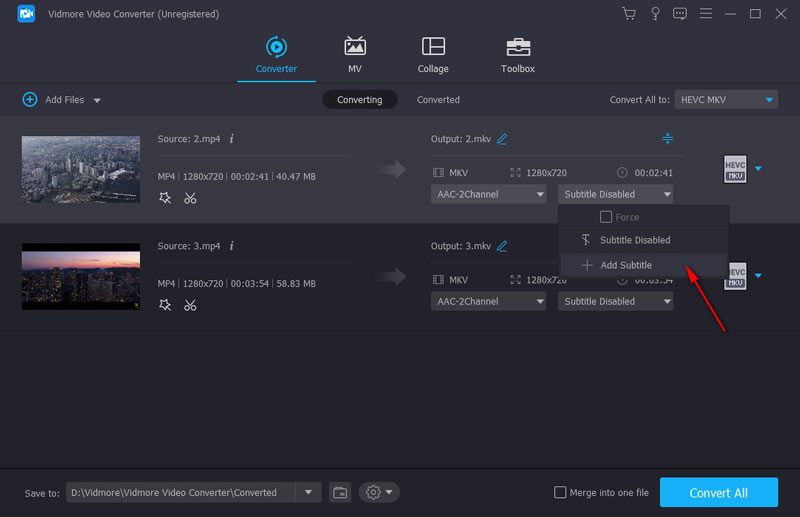This screenshot has width=800, height=517.
Task: Open the MV tab
Action: tap(354, 55)
